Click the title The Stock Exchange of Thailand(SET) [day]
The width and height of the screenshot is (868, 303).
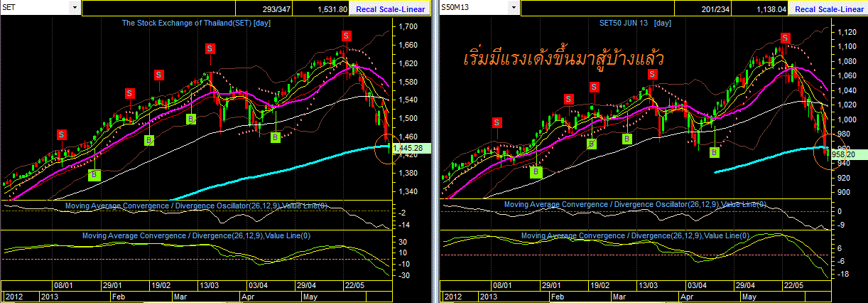pos(196,23)
